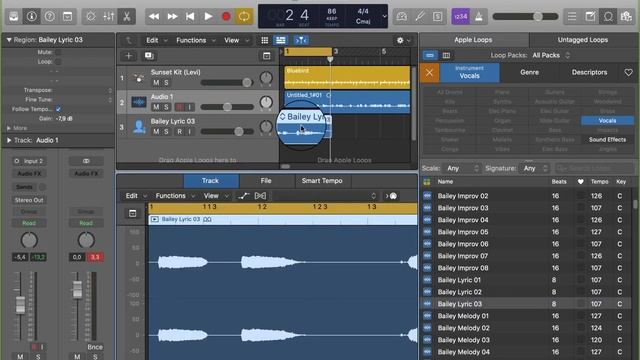
Task: Toggle Smart Controls button
Action: pyautogui.click(x=91, y=16)
